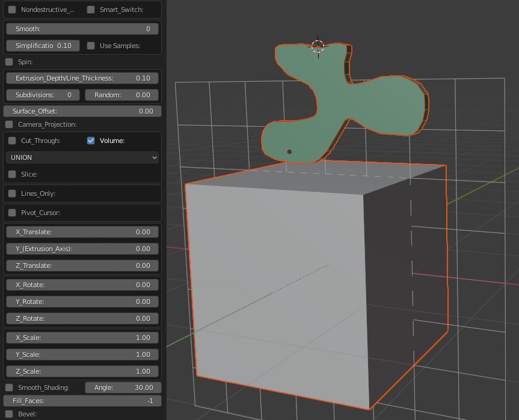
Task: Turn on Camera_Projection
Action: click(9, 124)
